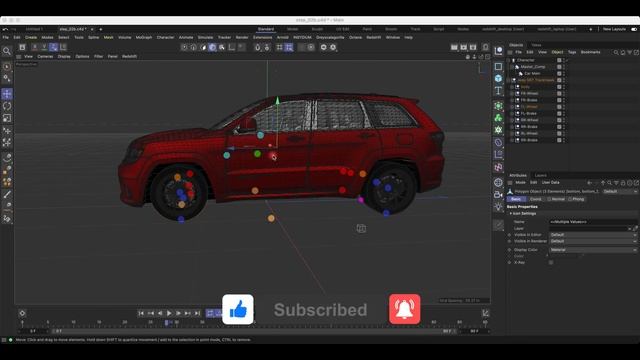The height and width of the screenshot is (360, 640).
Task: Click the lock icon in Attributes manager
Action: (x=623, y=183)
